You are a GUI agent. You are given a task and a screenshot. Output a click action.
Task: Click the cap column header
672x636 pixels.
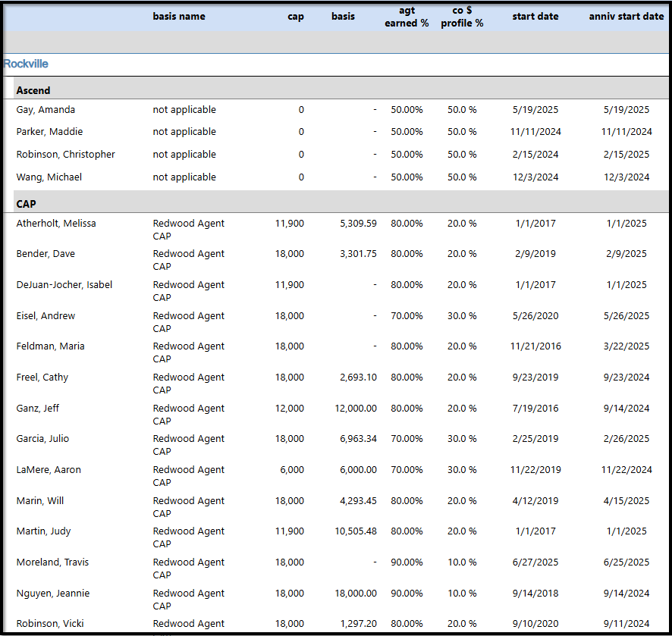coord(296,17)
